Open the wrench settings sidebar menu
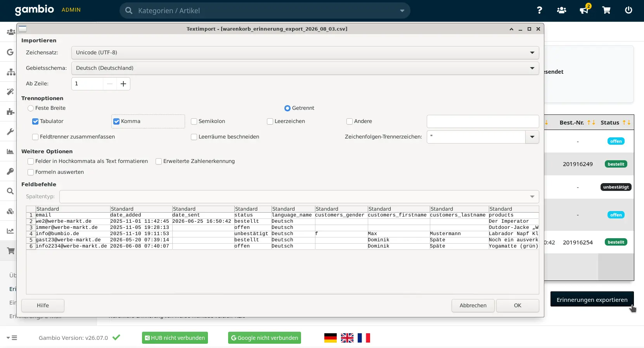This screenshot has height=348, width=644. coord(10,132)
